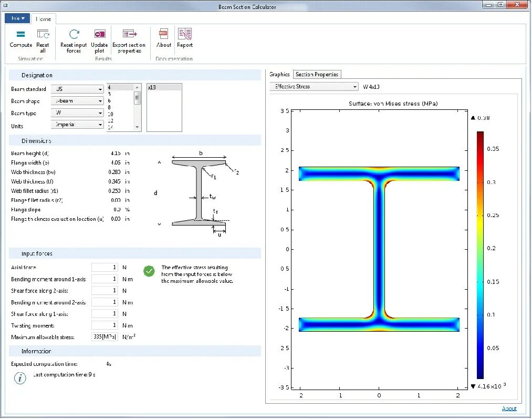Click the Dimensions section header

(x=134, y=140)
